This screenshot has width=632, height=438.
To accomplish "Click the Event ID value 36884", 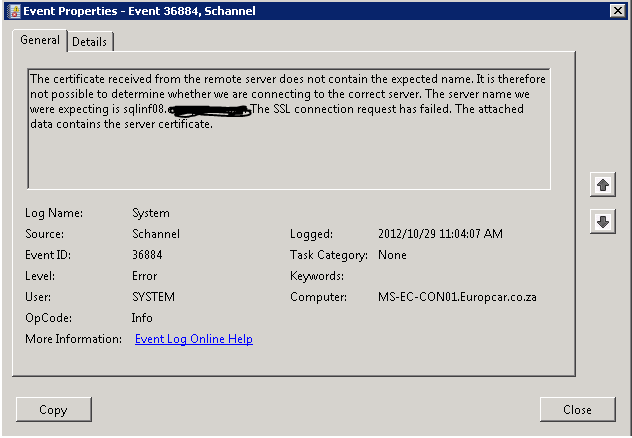I will (x=150, y=255).
